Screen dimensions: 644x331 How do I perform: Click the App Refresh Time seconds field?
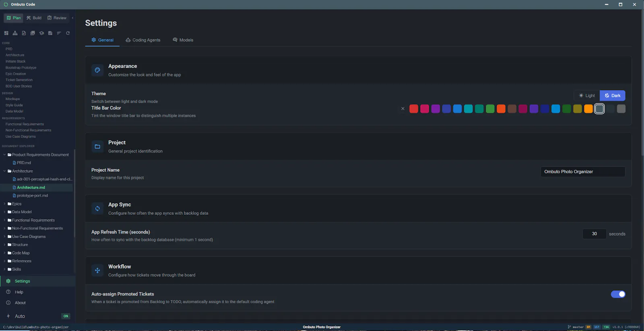(x=594, y=234)
